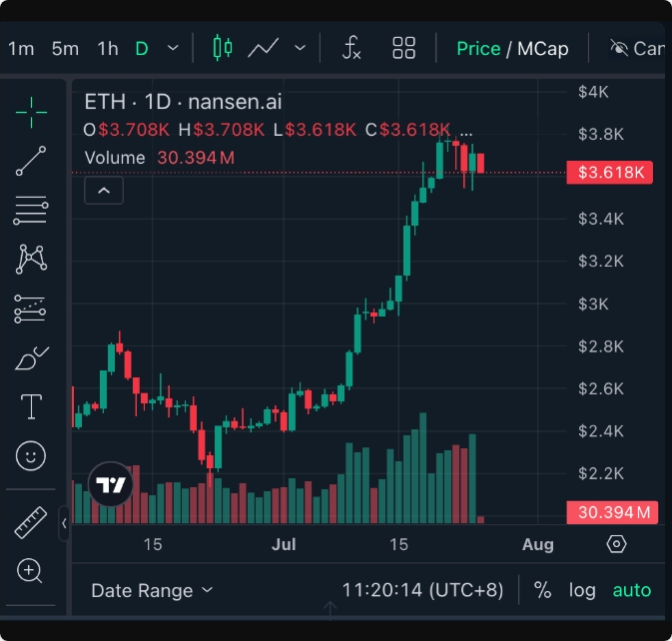This screenshot has width=672, height=641.
Task: Open the Fibonacci retracement tool
Action: tap(31, 211)
